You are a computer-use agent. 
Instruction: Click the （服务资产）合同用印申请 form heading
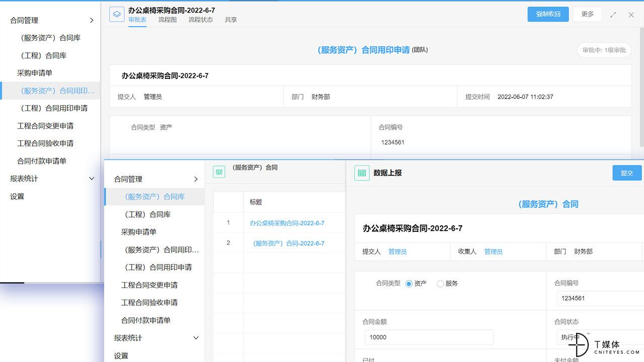363,50
